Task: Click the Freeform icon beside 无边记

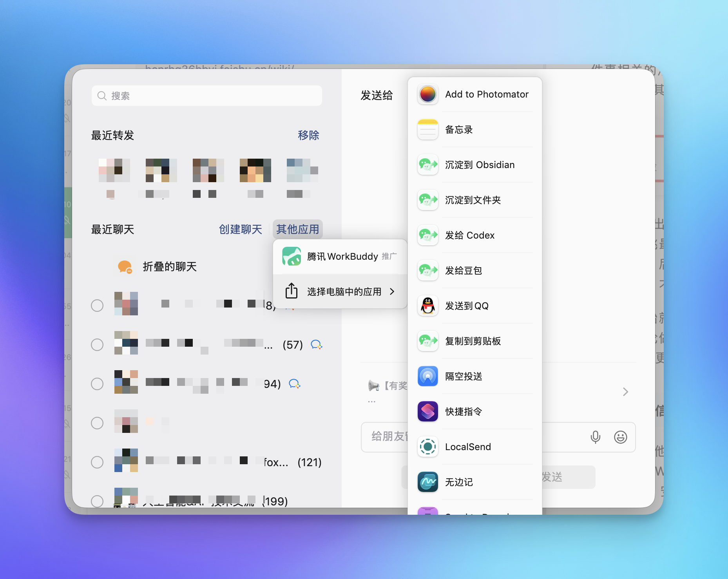Action: [427, 482]
